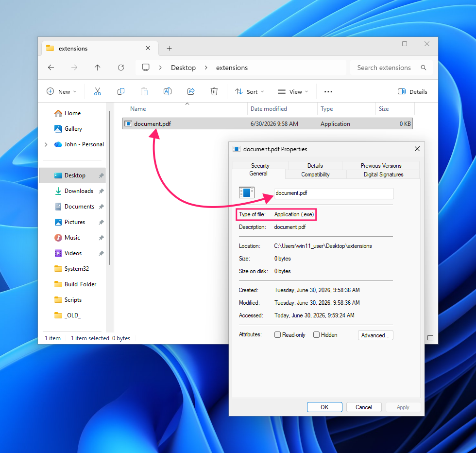This screenshot has width=476, height=453.
Task: Go forward with the right arrow button
Action: (x=74, y=68)
